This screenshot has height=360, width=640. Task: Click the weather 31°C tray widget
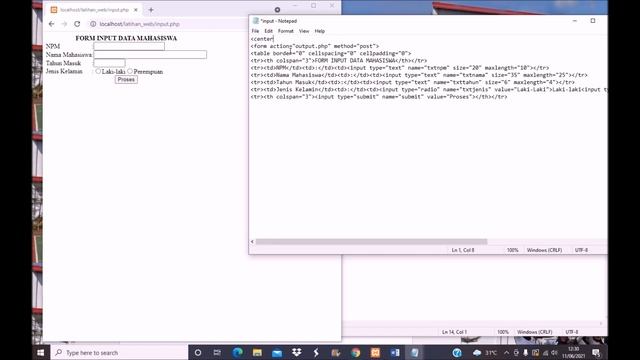(x=485, y=352)
